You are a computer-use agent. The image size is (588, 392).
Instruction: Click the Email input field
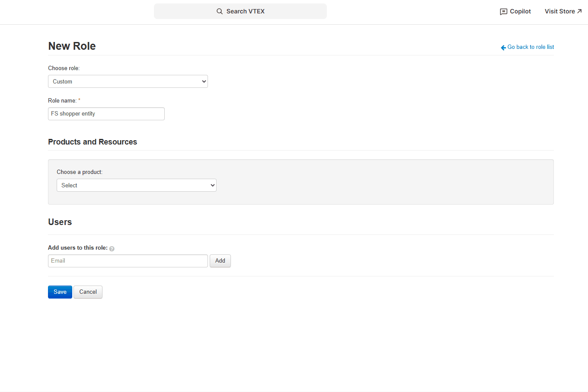[x=128, y=261]
